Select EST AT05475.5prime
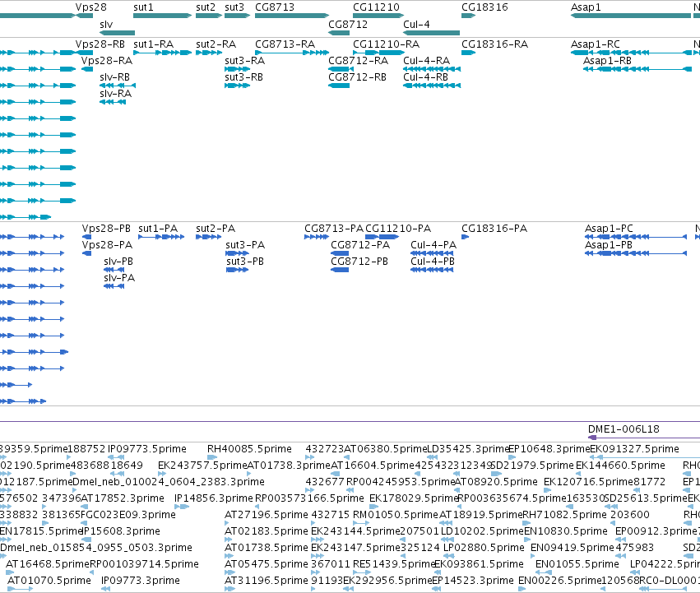 (x=267, y=564)
